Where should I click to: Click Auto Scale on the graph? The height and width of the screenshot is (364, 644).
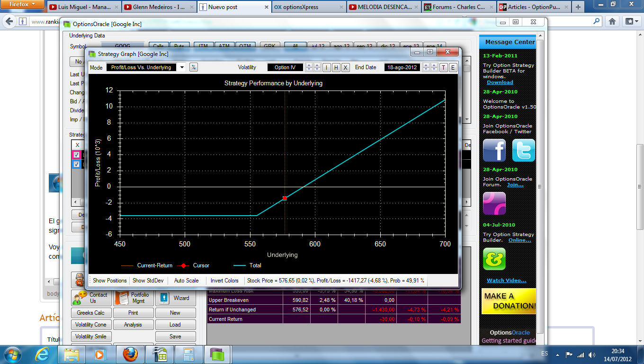[x=187, y=281]
